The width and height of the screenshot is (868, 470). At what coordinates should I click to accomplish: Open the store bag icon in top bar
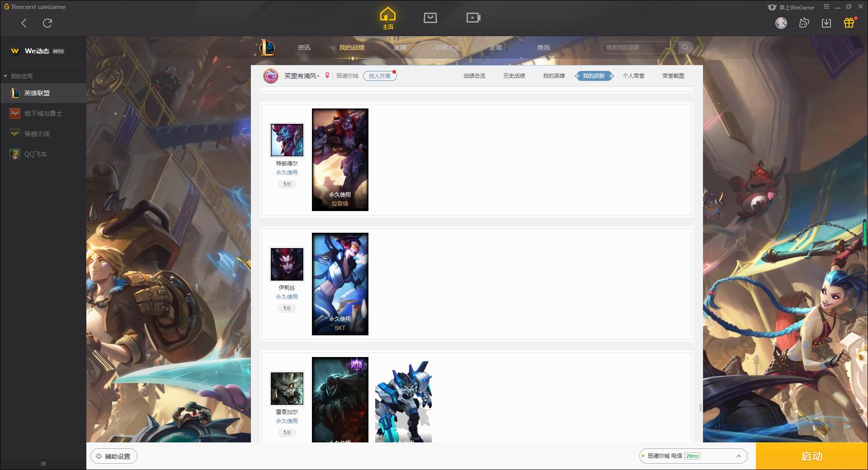pos(430,18)
